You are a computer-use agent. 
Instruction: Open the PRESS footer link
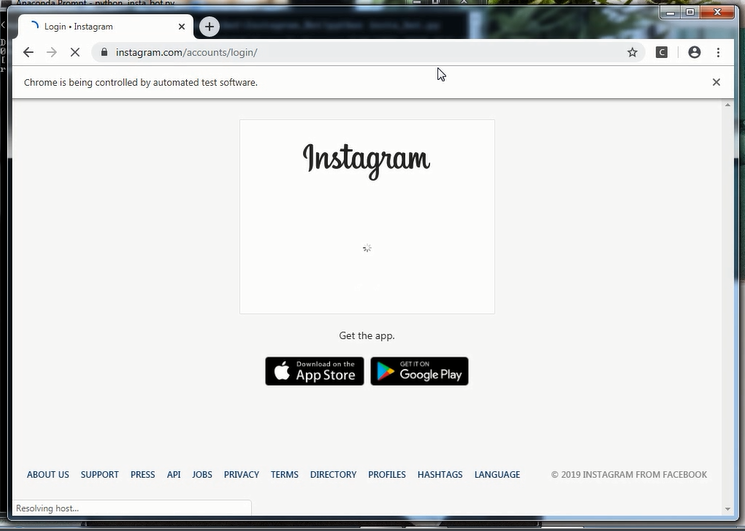click(143, 474)
